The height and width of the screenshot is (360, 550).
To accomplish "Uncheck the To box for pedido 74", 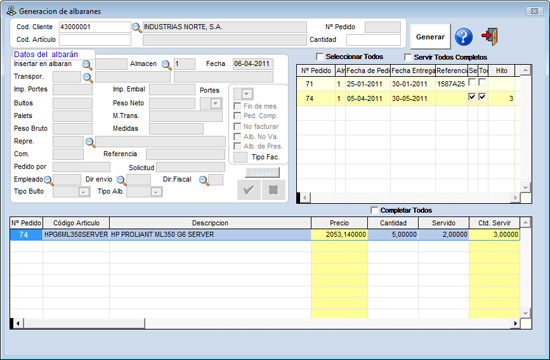I will coord(483,96).
